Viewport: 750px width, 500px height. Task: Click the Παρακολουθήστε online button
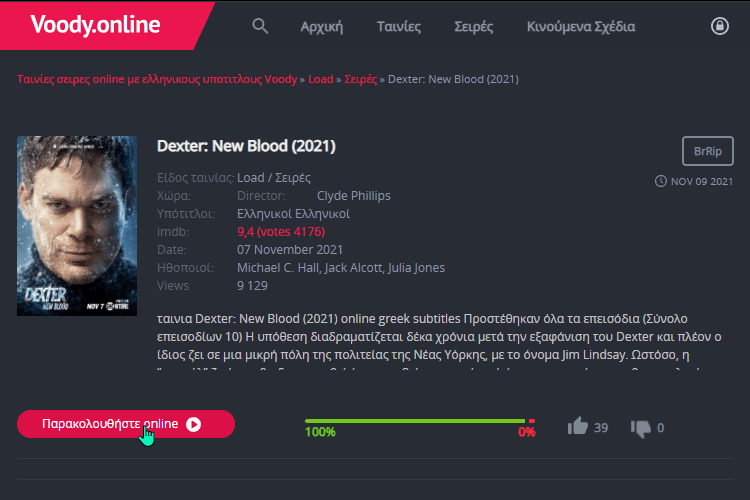click(126, 424)
